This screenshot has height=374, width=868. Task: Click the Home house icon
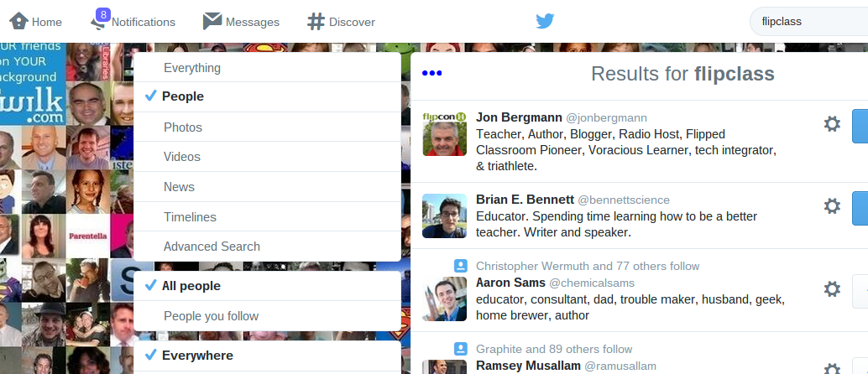[x=18, y=21]
